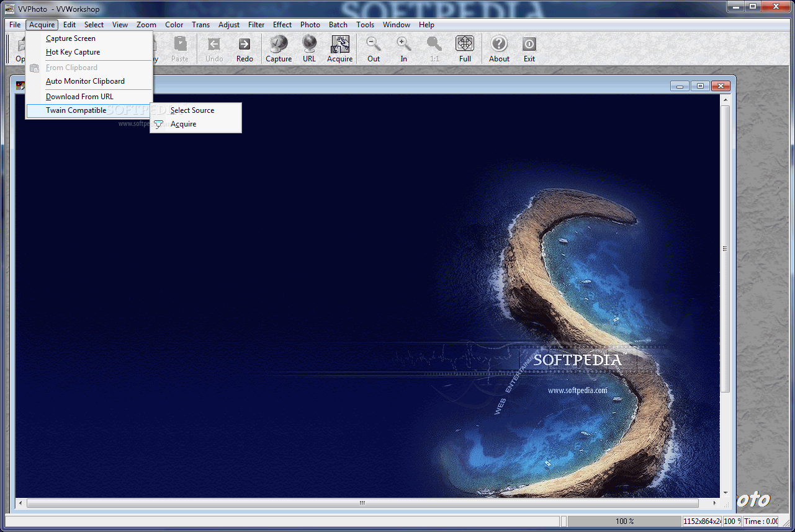Open the Filter menu
The image size is (795, 532).
256,25
